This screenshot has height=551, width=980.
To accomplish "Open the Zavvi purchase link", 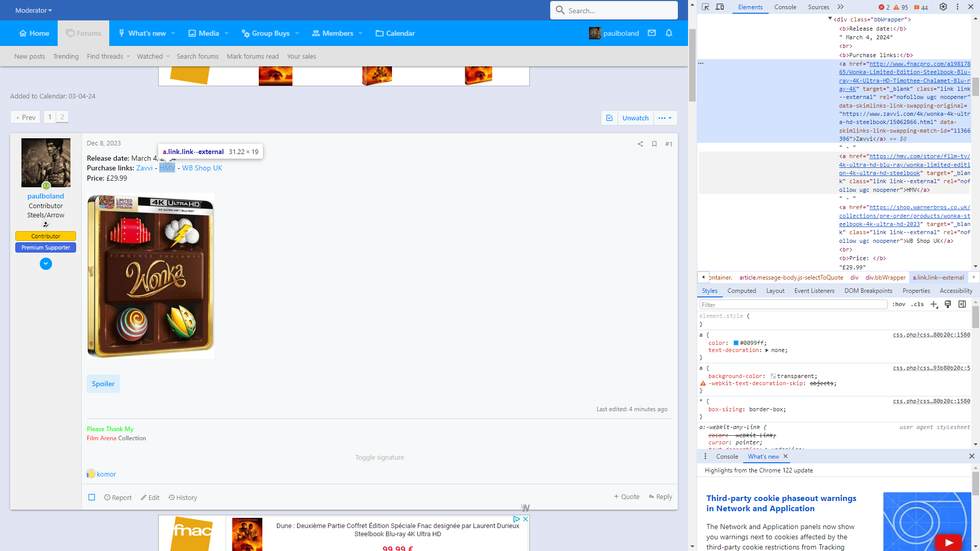I will [x=144, y=168].
